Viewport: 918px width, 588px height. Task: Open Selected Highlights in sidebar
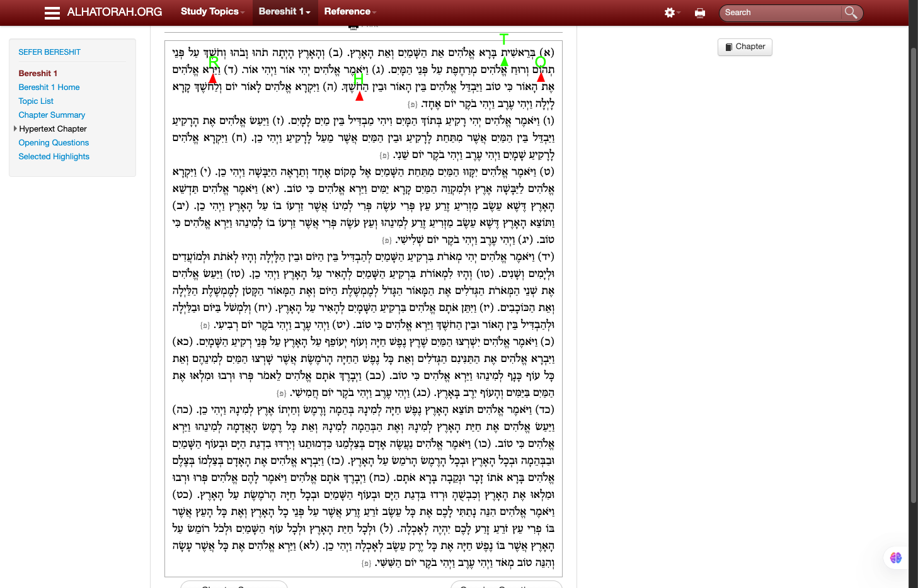coord(54,156)
